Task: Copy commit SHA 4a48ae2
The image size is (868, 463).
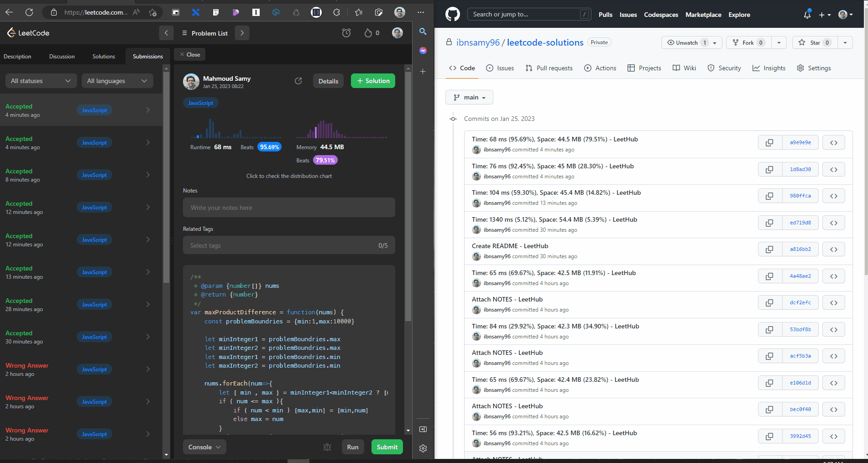Action: [x=769, y=276]
